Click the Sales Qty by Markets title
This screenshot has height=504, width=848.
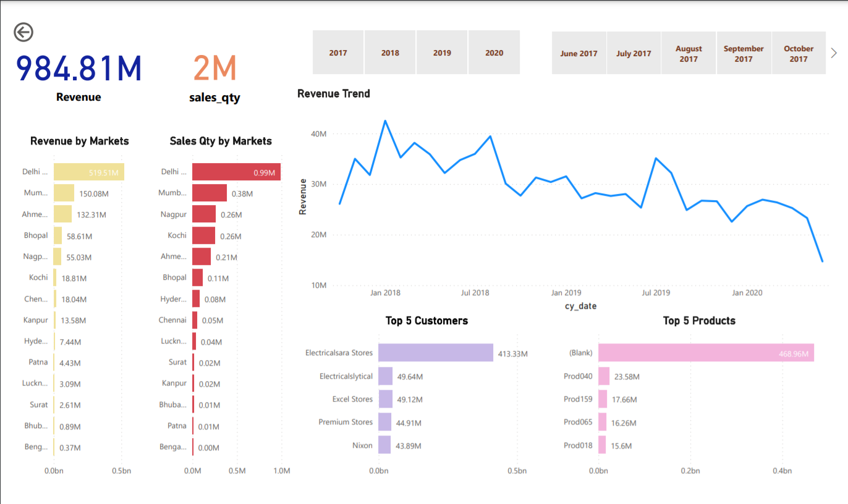tap(221, 141)
